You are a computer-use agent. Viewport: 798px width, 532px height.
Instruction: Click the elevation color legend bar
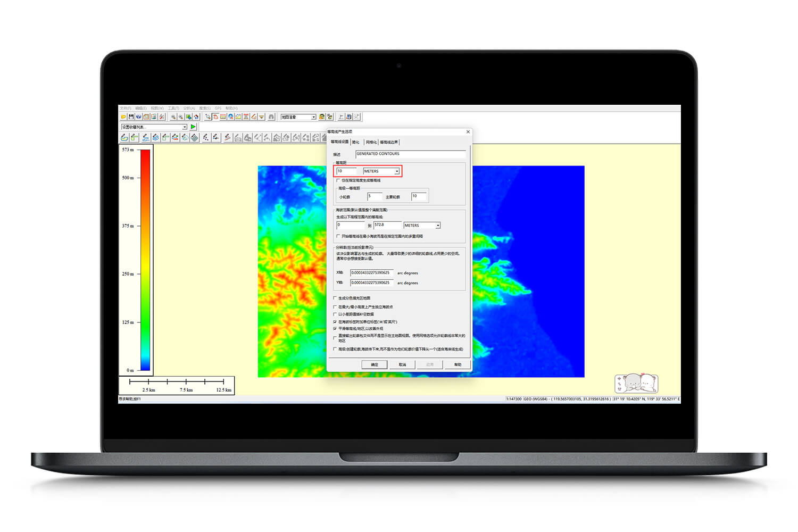pos(145,260)
